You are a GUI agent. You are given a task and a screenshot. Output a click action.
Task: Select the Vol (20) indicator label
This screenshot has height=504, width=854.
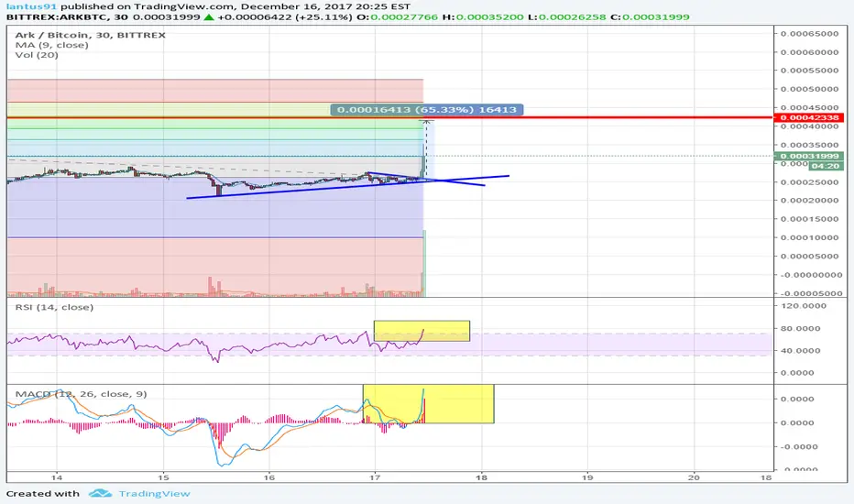click(x=37, y=55)
